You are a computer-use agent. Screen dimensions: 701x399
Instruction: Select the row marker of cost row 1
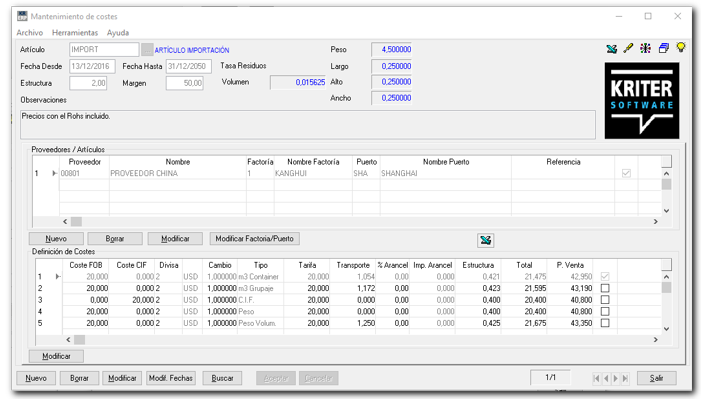(57, 276)
